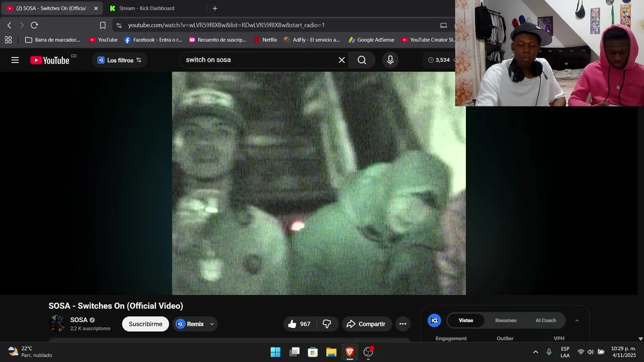Open Brave browser in taskbar
The height and width of the screenshot is (362, 644).
click(350, 352)
